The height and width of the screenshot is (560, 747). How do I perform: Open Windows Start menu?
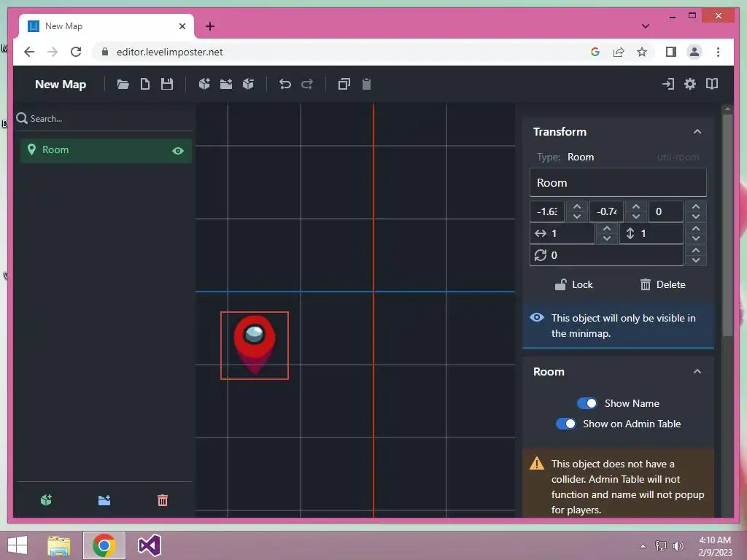[x=18, y=545]
